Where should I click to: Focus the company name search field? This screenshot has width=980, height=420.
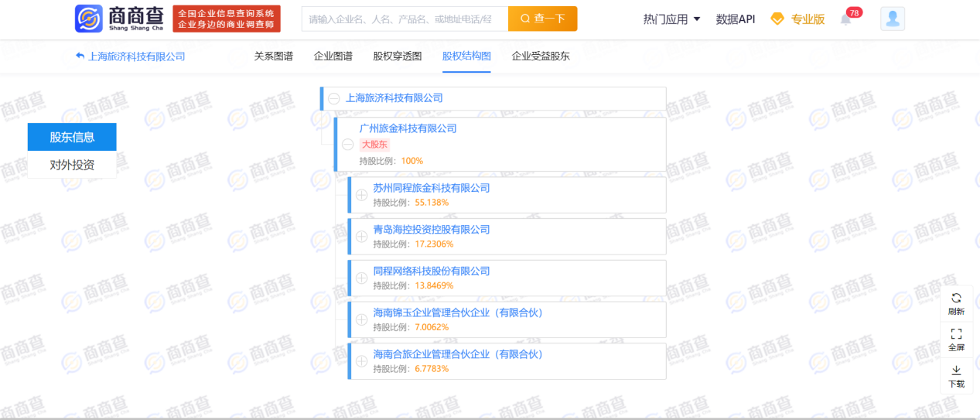pyautogui.click(x=405, y=19)
